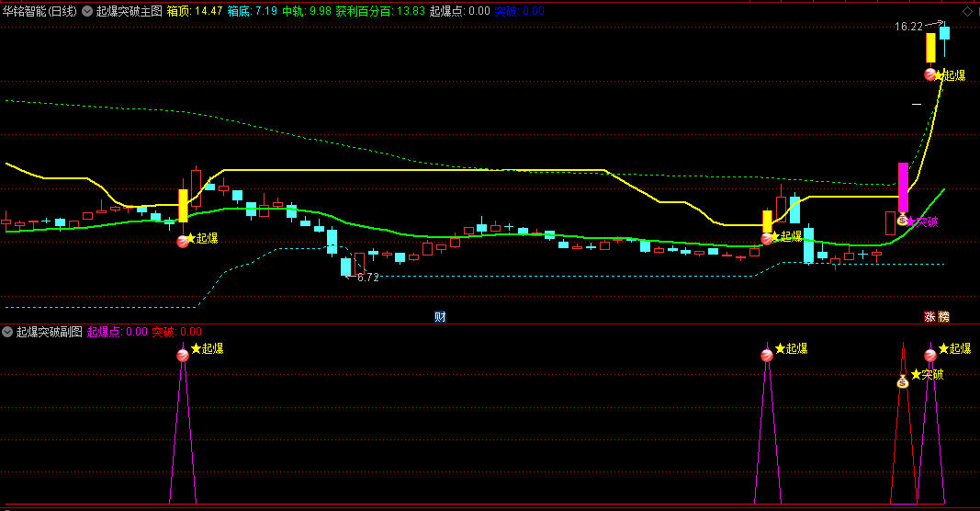The image size is (980, 511).
Task: Click the 榜 marker at chart bottom
Action: [944, 316]
